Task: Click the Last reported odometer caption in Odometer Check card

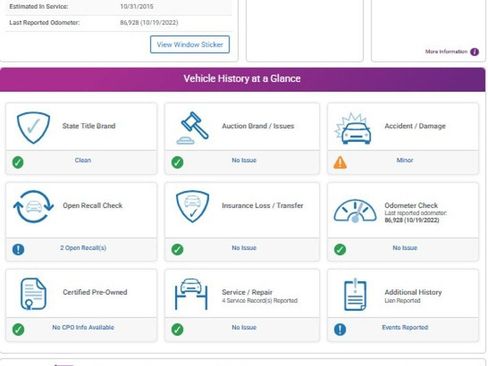Action: (x=416, y=213)
